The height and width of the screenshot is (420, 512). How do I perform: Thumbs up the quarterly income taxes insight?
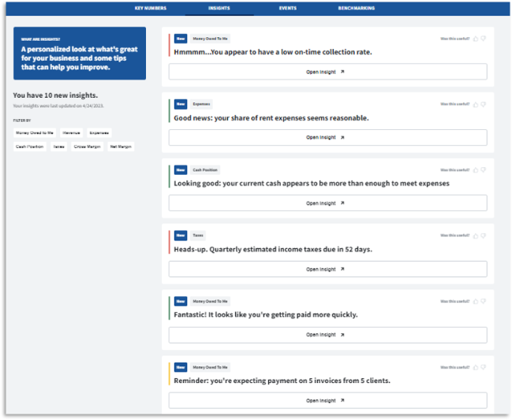[476, 236]
